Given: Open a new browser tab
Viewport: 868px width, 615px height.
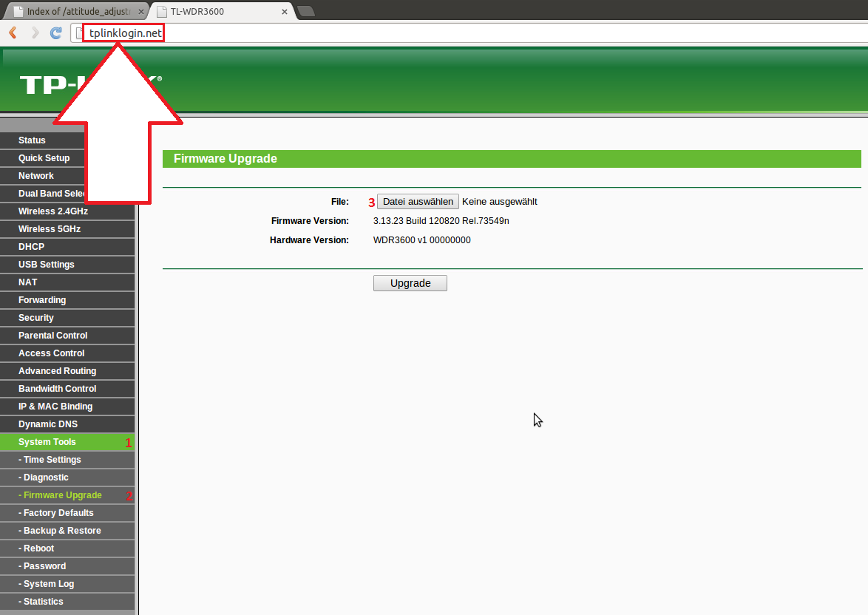Looking at the screenshot, I should (306, 11).
